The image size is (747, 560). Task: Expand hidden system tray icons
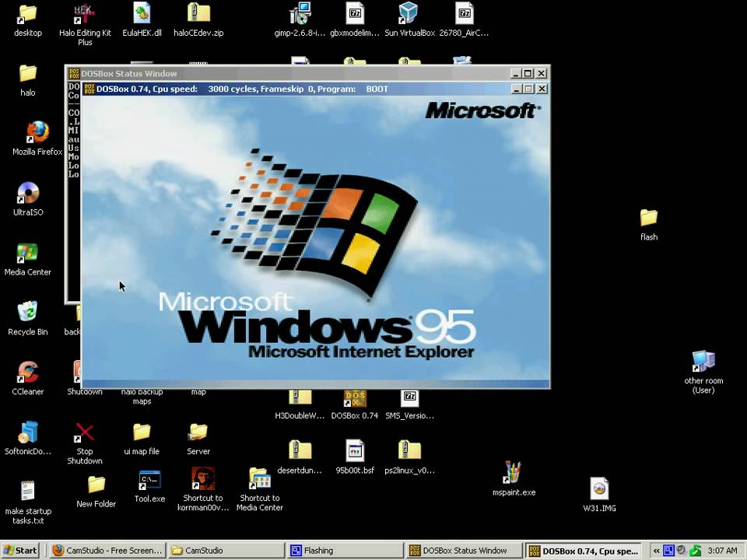[656, 551]
